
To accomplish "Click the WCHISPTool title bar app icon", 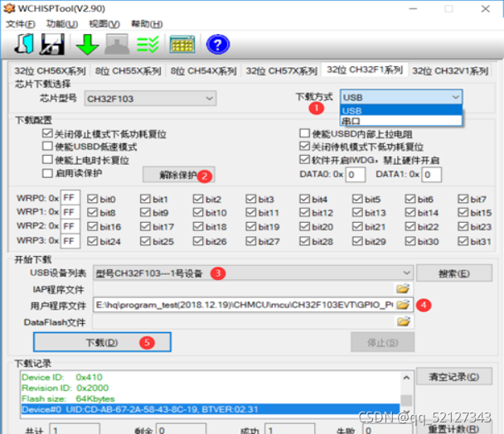I will tap(9, 8).
